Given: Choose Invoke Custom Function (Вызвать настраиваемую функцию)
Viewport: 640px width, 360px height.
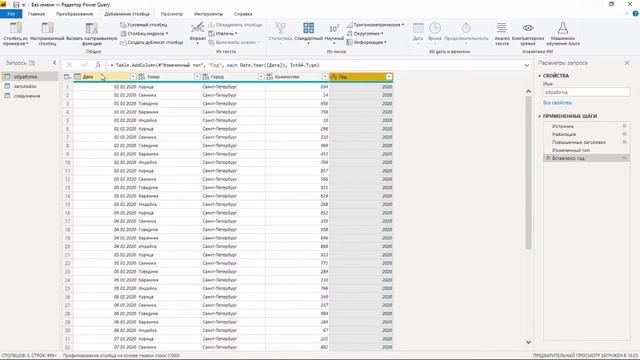Looking at the screenshot, I should click(x=91, y=33).
